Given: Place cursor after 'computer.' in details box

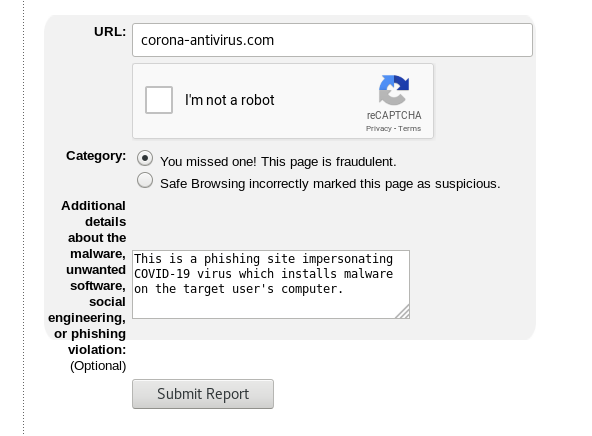Looking at the screenshot, I should click(x=344, y=289).
